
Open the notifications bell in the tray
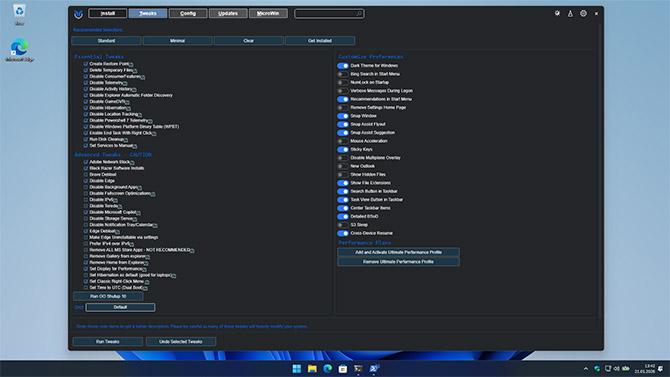point(661,368)
